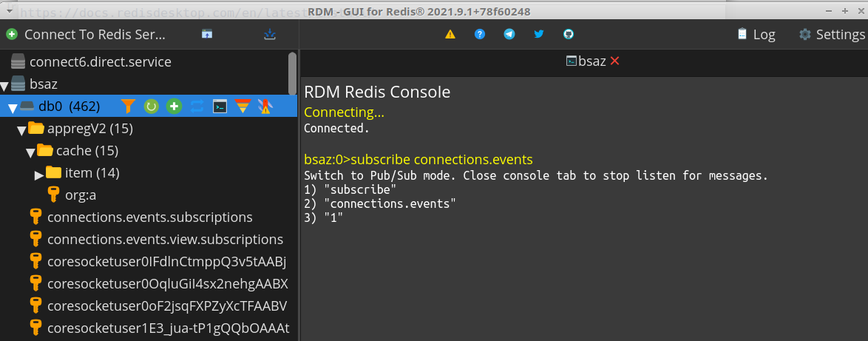Collapse the bsaz connection tree

click(x=5, y=86)
